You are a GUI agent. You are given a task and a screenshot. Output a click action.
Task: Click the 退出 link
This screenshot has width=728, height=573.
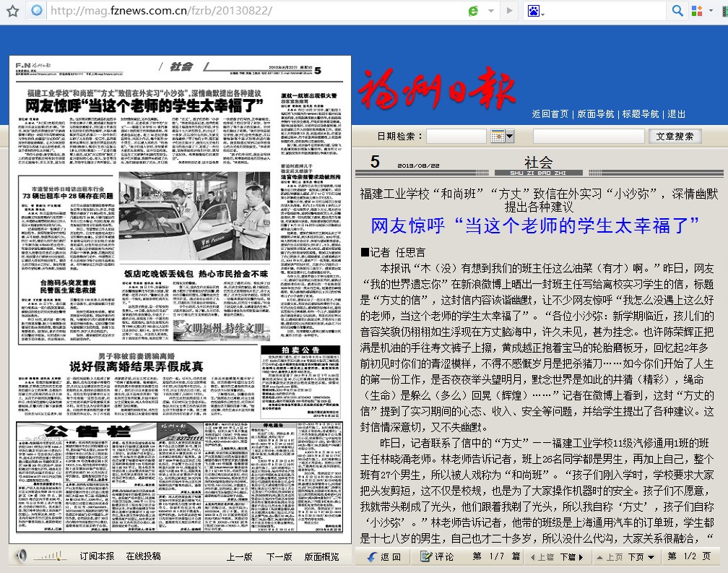click(677, 114)
